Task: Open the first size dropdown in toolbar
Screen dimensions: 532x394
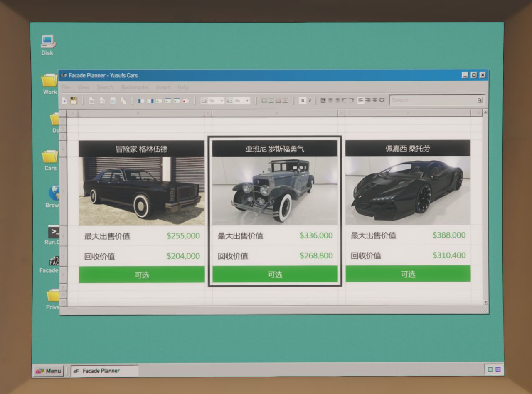Action: (x=216, y=101)
